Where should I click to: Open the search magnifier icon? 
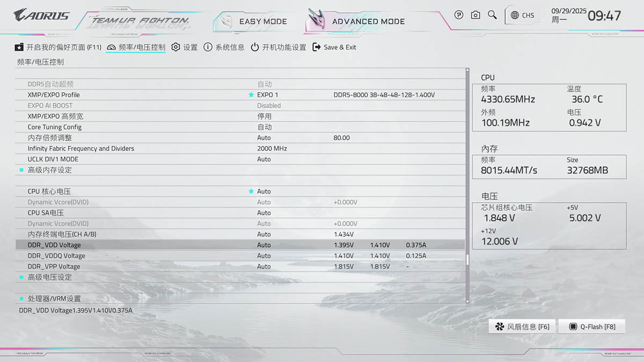(x=492, y=15)
